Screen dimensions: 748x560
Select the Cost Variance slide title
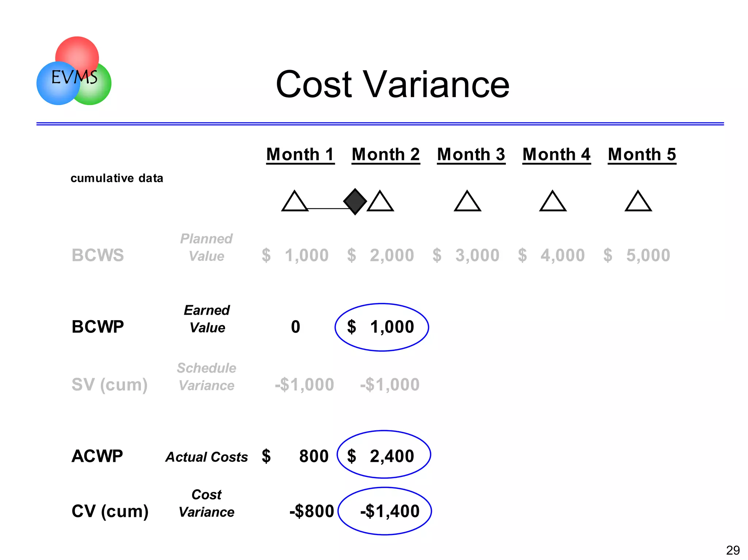click(x=393, y=84)
